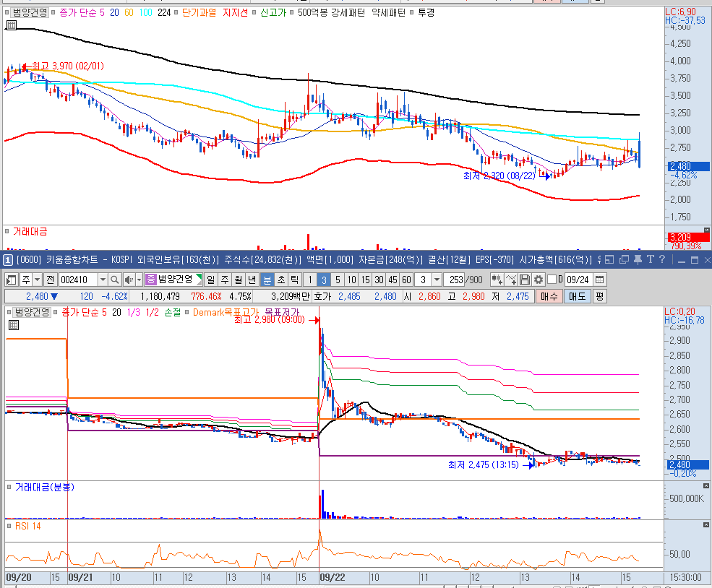Click the 투경 indicator label
712x588 pixels.
point(426,12)
